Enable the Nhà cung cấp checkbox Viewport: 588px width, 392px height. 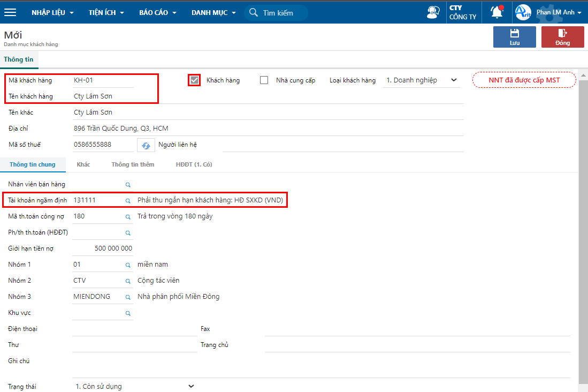(264, 80)
